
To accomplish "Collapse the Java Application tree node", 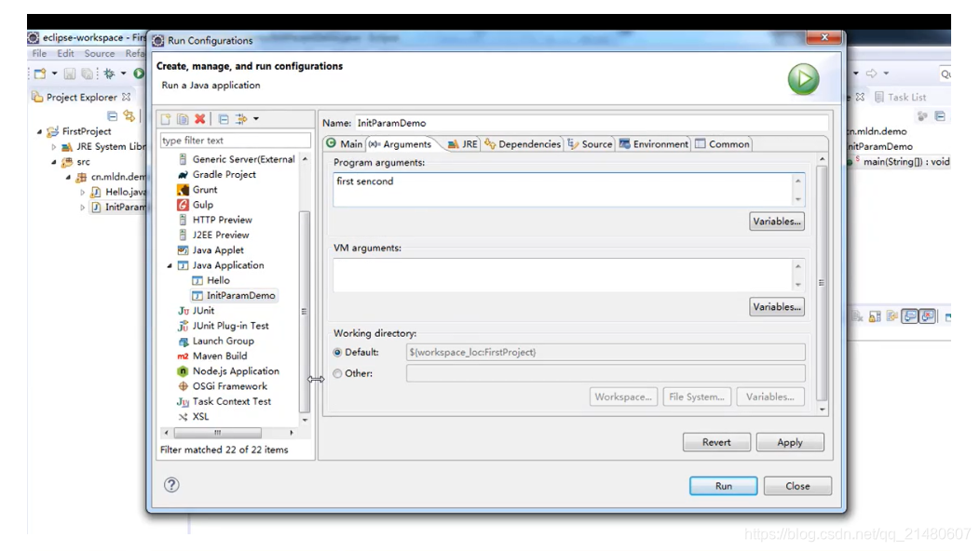I will tap(170, 265).
